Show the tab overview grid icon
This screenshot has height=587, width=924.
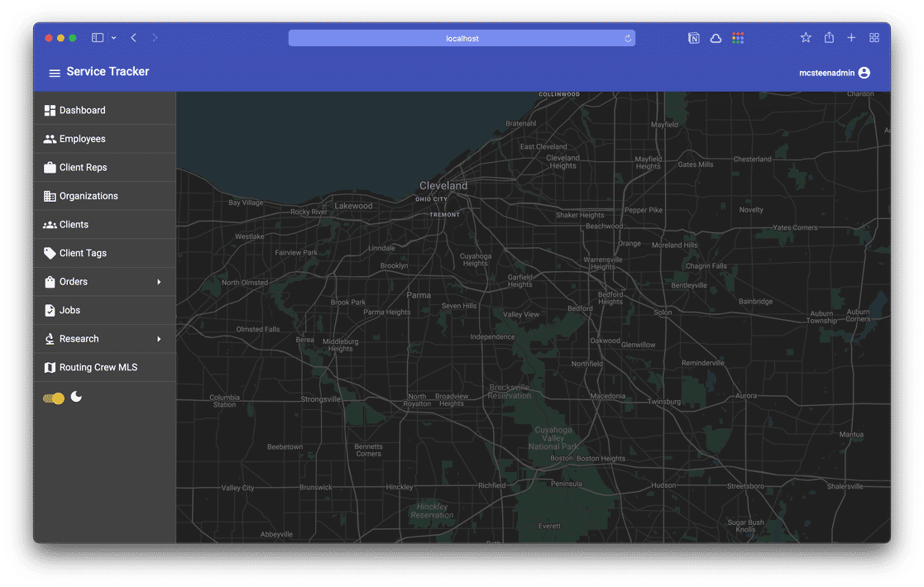coord(874,38)
